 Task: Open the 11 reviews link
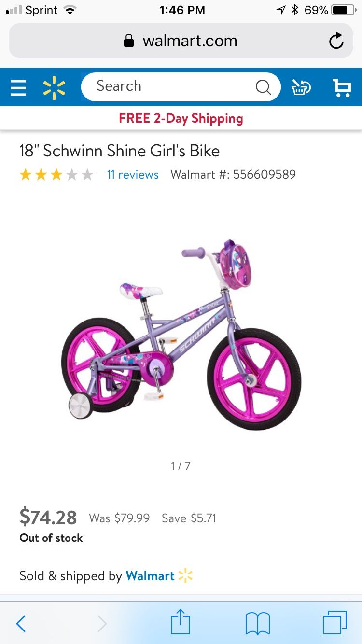click(x=133, y=175)
